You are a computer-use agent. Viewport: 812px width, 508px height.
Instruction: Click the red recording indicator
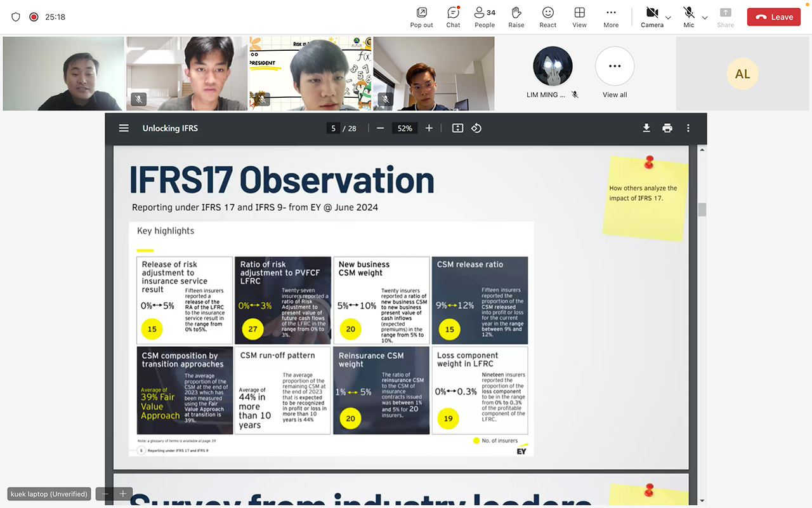(x=34, y=17)
